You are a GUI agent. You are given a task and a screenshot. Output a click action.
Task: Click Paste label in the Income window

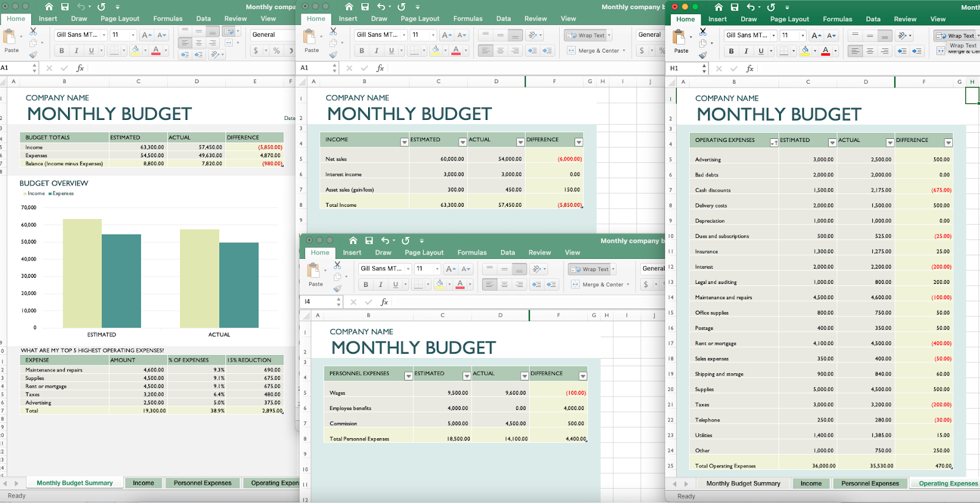(x=312, y=50)
